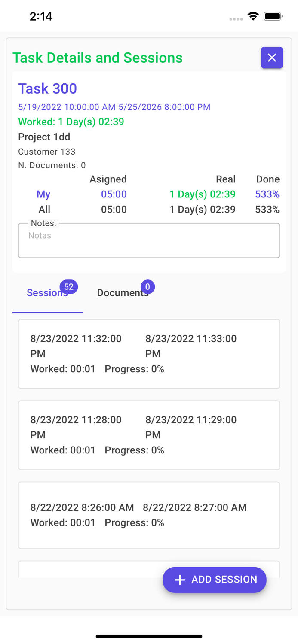Click the Worked: 1 Day(s) 02:39 text
This screenshot has height=644, width=298.
pyautogui.click(x=71, y=122)
